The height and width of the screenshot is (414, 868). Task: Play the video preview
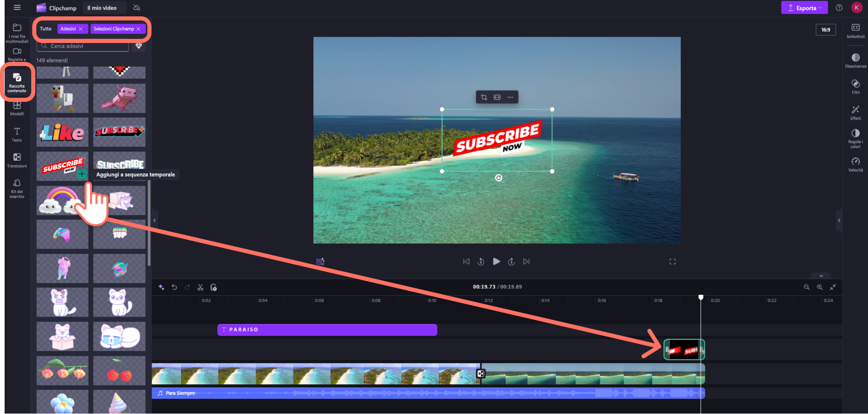[x=496, y=262]
